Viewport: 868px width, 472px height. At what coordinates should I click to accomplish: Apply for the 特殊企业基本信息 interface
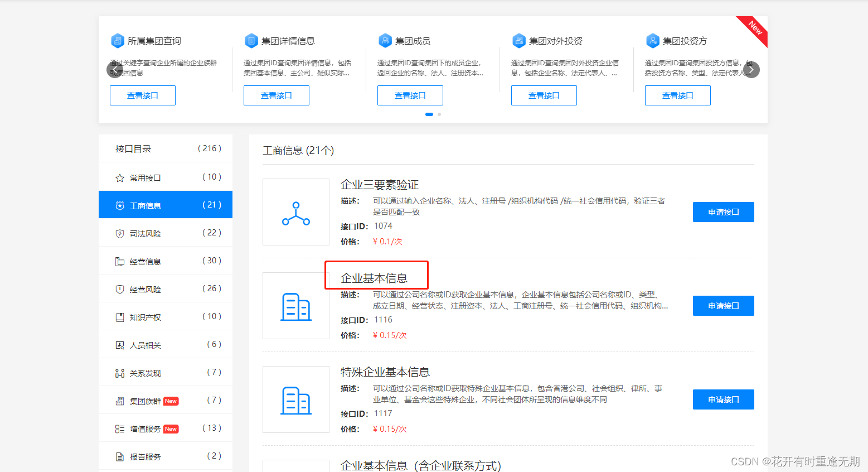724,399
